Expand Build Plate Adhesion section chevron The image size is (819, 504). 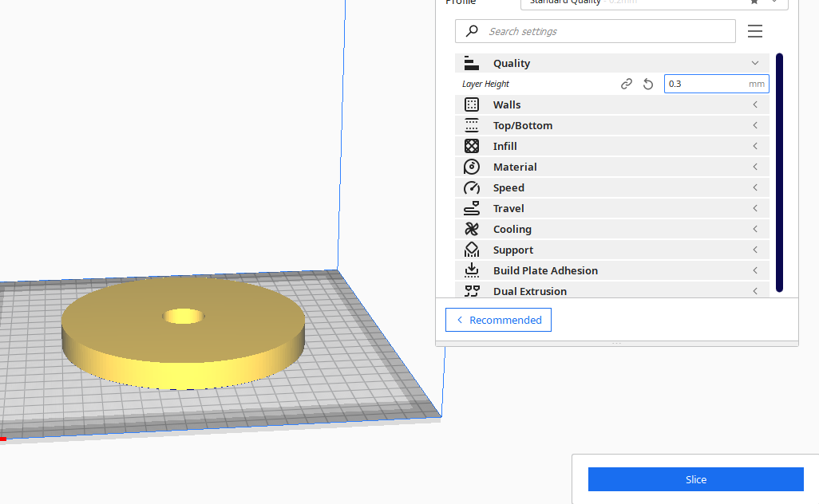755,270
